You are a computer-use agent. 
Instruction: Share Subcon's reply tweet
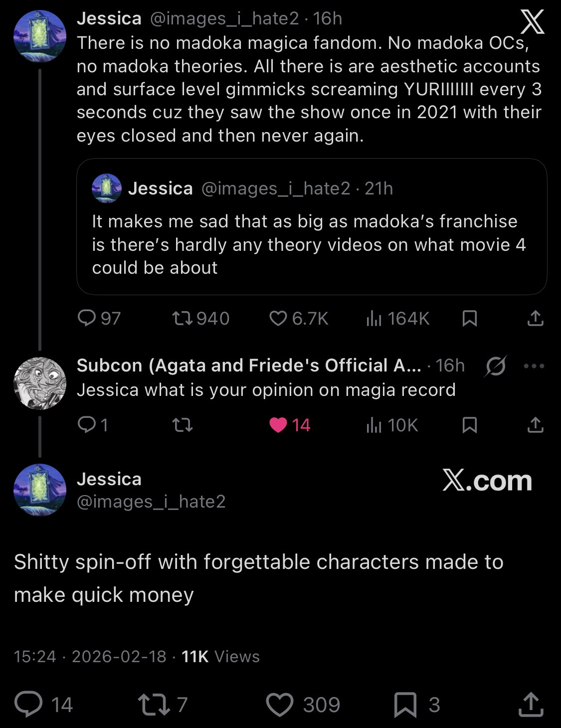coord(535,425)
